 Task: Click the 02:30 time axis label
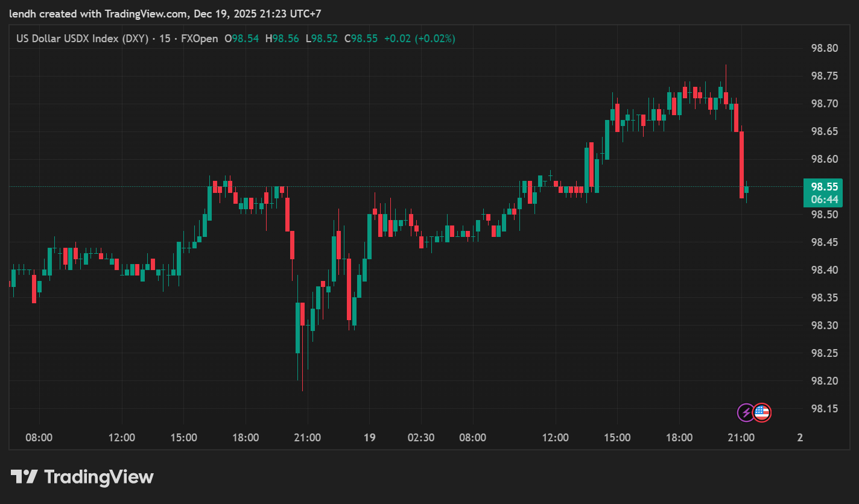[x=420, y=438]
